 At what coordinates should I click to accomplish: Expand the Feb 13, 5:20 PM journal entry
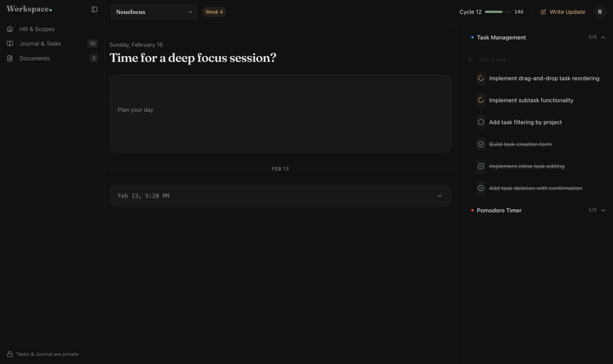[439, 196]
